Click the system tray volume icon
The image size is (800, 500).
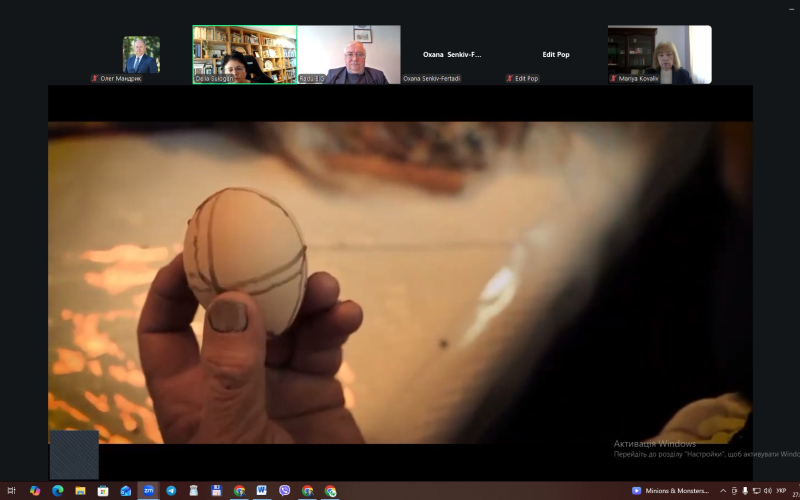tap(768, 491)
